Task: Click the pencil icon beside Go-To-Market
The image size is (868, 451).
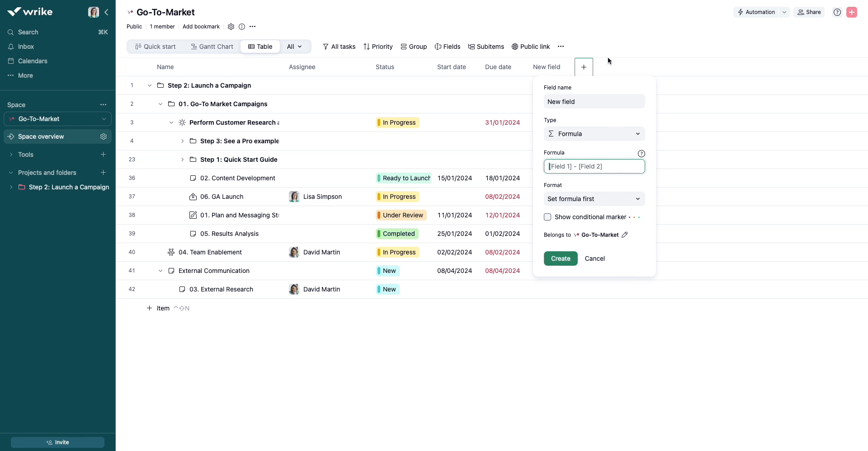Action: click(x=625, y=235)
